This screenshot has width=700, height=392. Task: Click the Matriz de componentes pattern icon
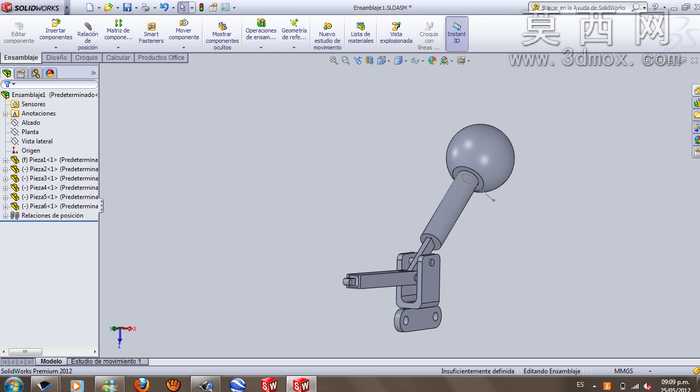[x=118, y=22]
